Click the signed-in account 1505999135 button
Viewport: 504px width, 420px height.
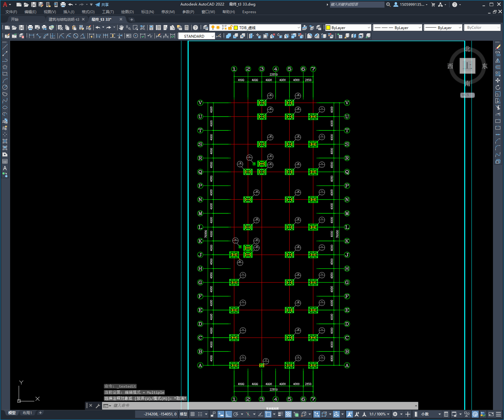point(410,4)
